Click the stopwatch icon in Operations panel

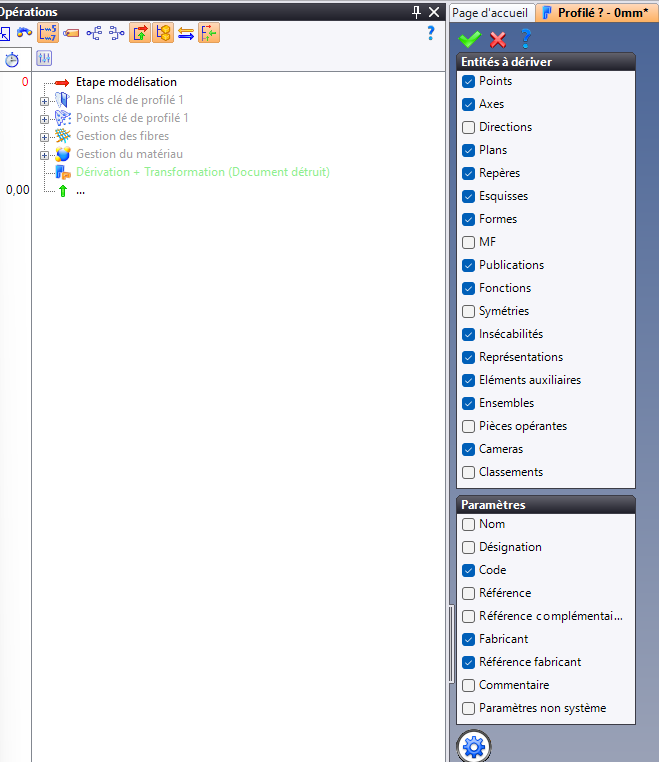pos(12,60)
